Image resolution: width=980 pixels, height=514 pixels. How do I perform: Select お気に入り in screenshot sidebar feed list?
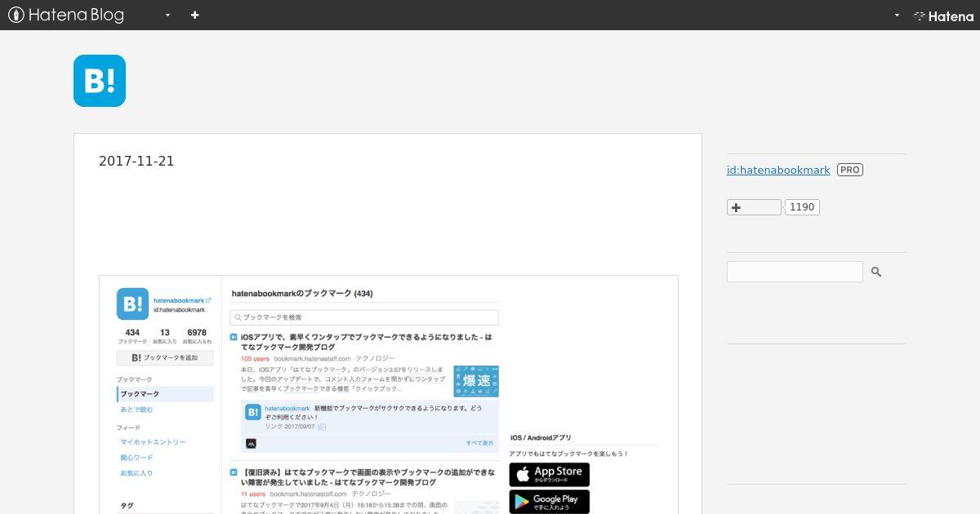(136, 473)
